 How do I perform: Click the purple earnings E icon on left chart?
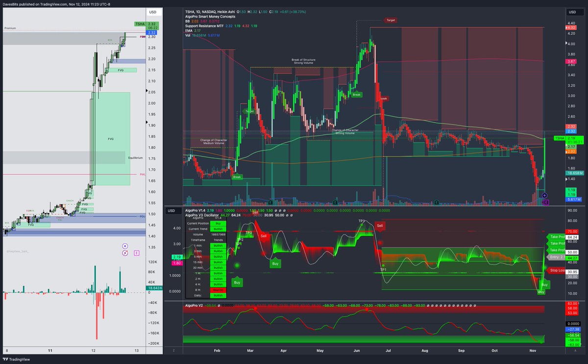pyautogui.click(x=136, y=253)
